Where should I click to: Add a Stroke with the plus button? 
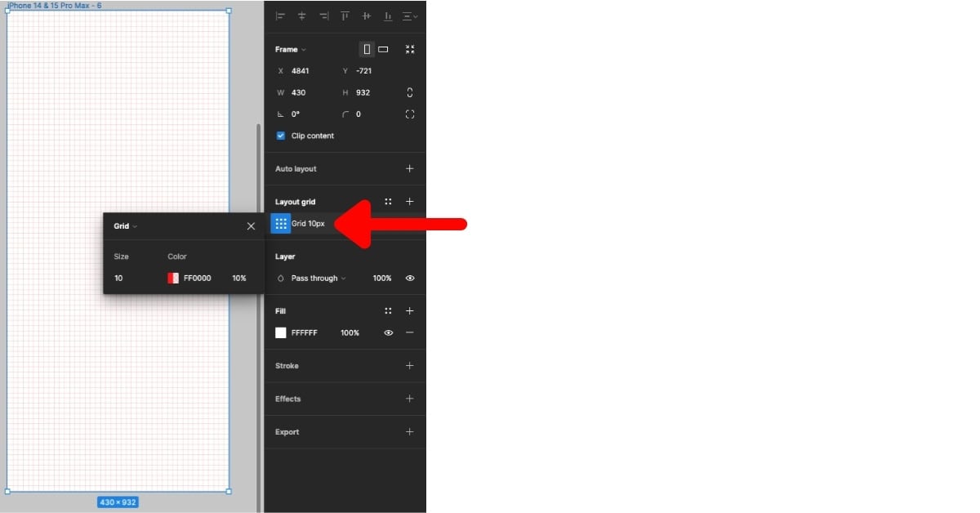point(409,366)
